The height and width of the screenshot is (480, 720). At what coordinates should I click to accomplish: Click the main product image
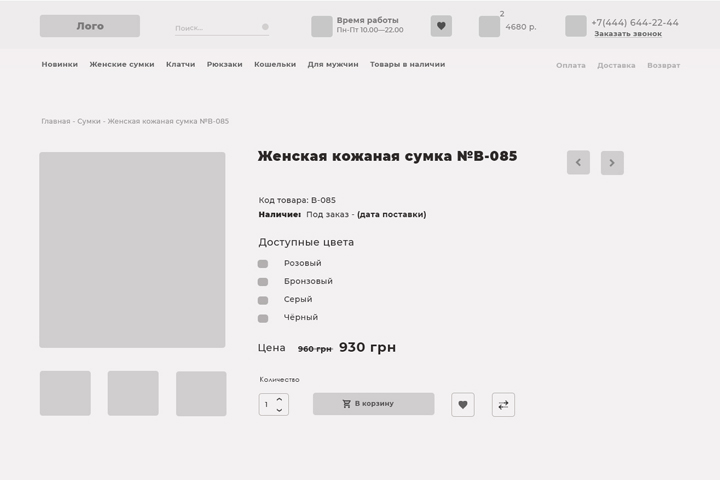click(132, 249)
